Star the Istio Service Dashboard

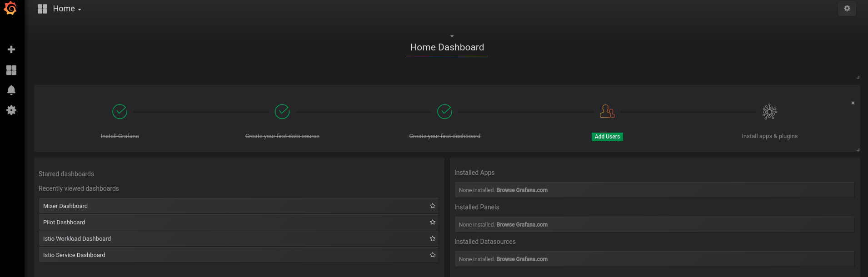tap(432, 255)
